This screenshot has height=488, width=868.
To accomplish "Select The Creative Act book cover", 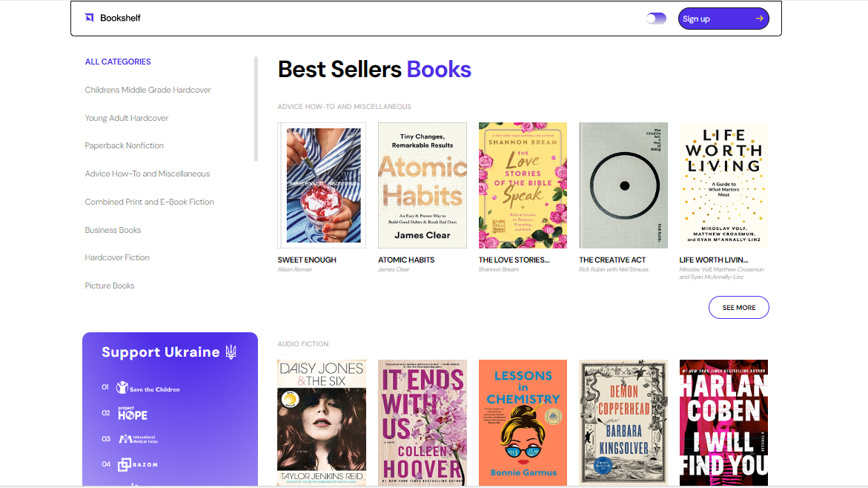I will [x=623, y=185].
